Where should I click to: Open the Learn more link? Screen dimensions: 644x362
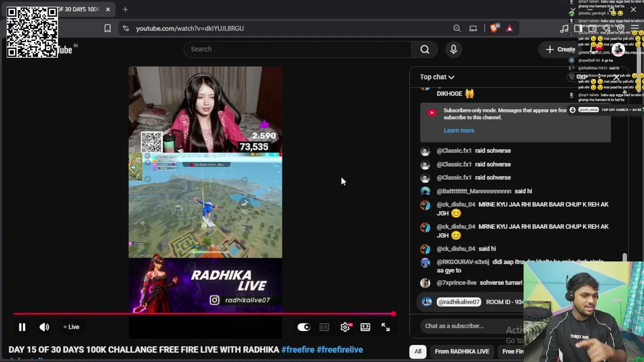point(459,130)
